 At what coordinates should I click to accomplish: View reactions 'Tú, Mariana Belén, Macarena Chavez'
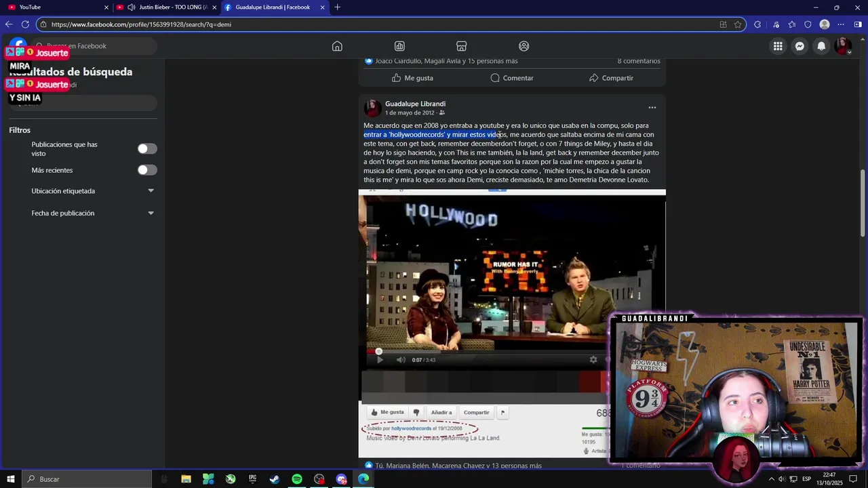pos(458,466)
